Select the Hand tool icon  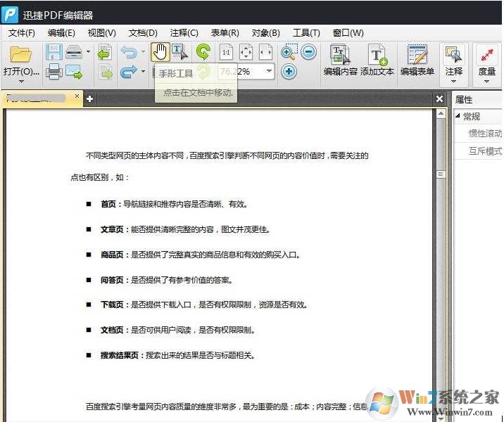pyautogui.click(x=160, y=51)
